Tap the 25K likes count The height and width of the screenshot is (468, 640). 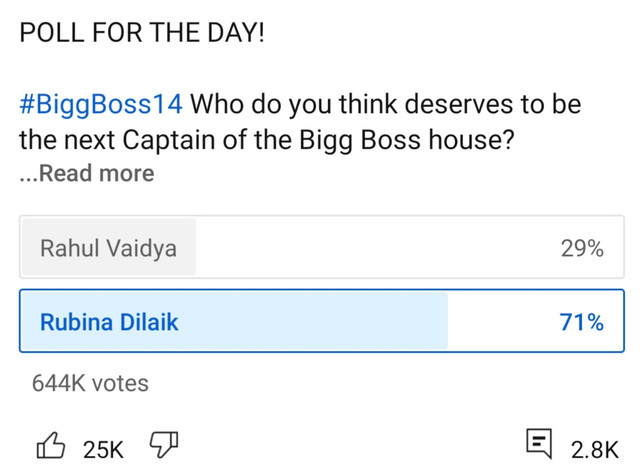point(103,449)
